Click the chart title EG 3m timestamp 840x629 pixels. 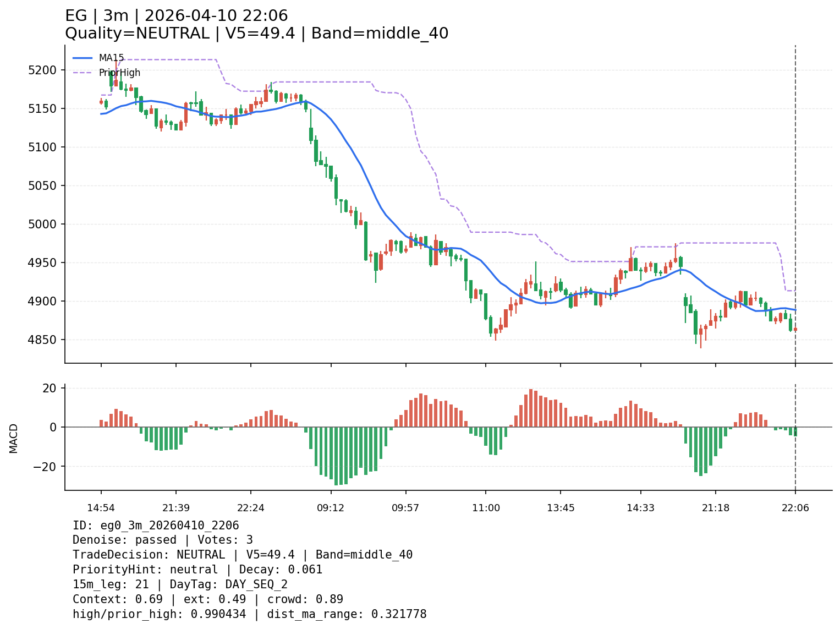pos(176,16)
